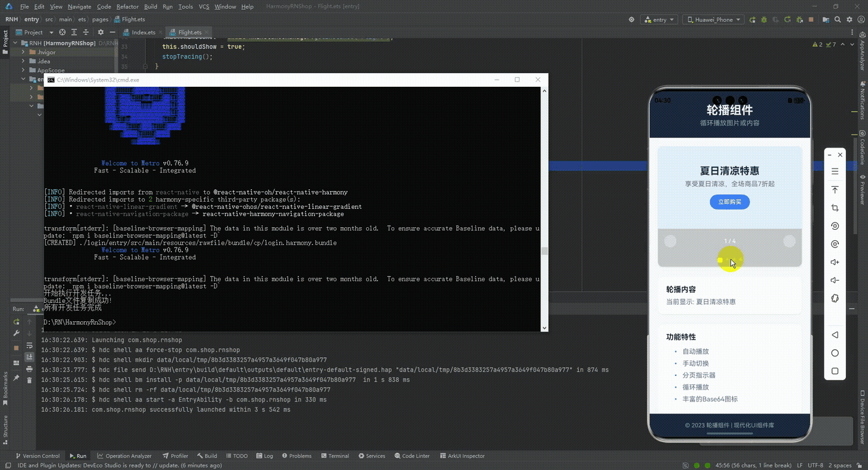Screen dimensions: 868x470
Task: Open the Profiler tool window
Action: click(175, 456)
